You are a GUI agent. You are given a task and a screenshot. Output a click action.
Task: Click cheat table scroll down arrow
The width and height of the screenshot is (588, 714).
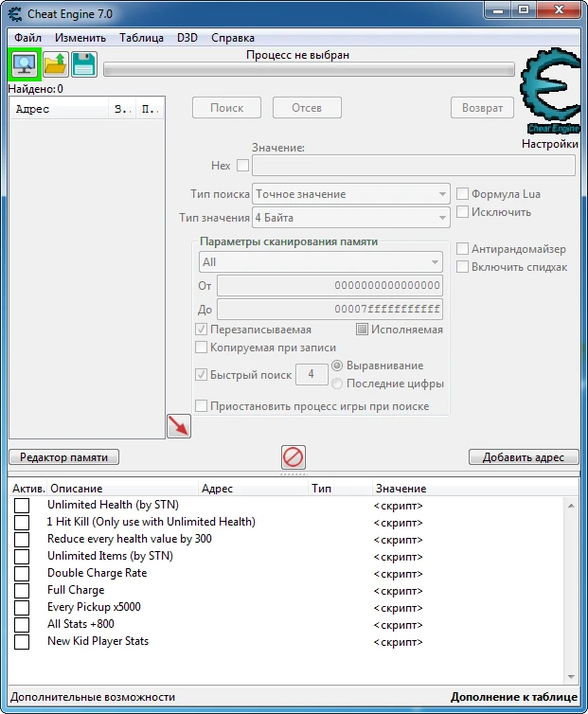[x=571, y=677]
